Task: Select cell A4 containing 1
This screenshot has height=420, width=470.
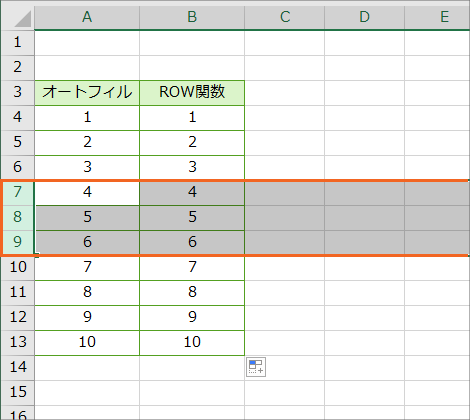Action: (87, 118)
